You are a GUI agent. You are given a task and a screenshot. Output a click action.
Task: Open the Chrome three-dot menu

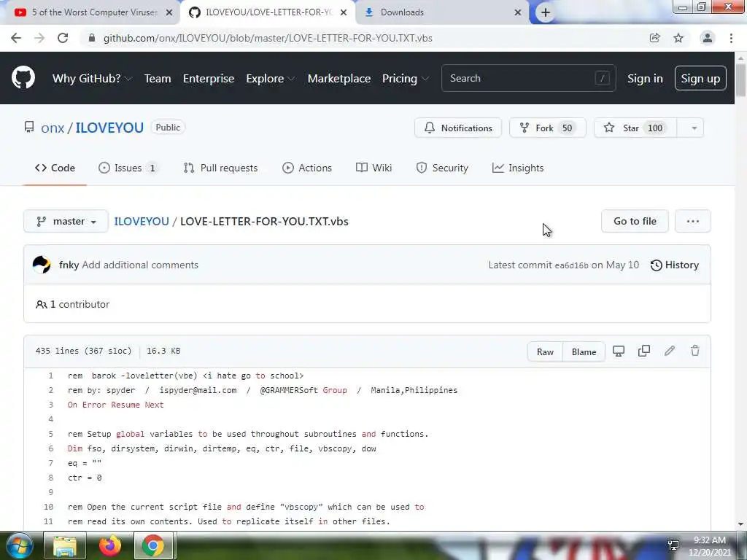[x=731, y=38]
